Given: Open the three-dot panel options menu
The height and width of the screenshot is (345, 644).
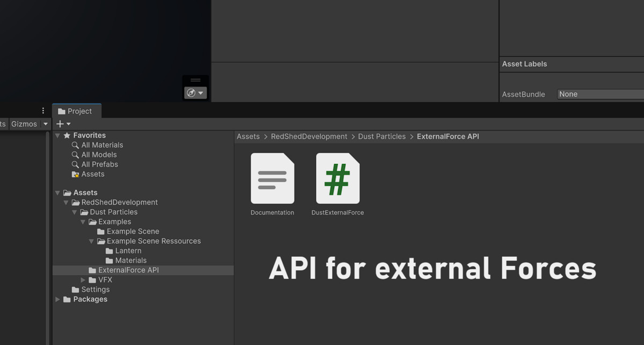Looking at the screenshot, I should point(43,111).
